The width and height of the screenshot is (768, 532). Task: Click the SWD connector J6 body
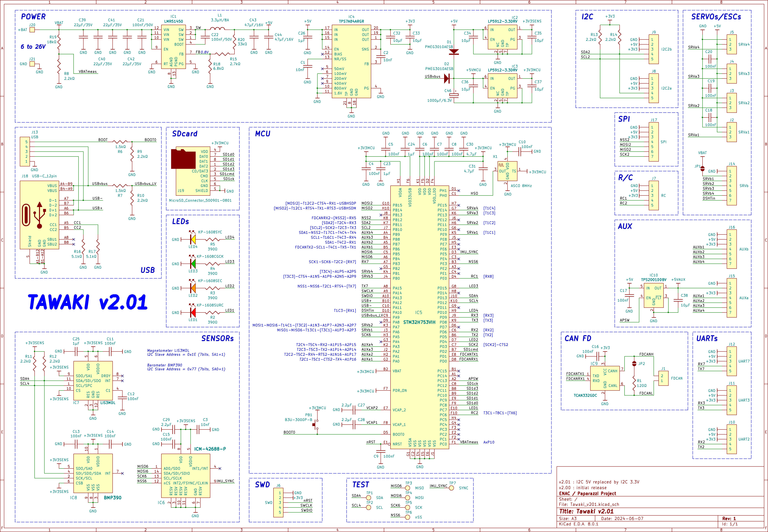click(278, 502)
